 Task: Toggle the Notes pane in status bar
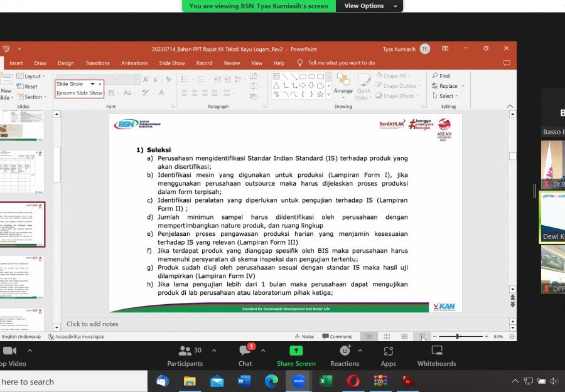[x=303, y=337]
